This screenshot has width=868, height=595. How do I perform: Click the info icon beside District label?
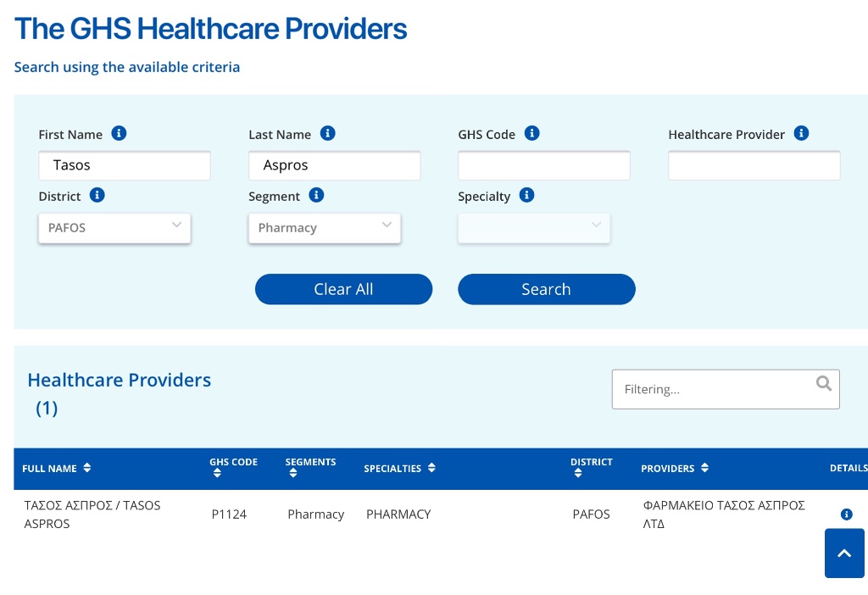pos(97,196)
